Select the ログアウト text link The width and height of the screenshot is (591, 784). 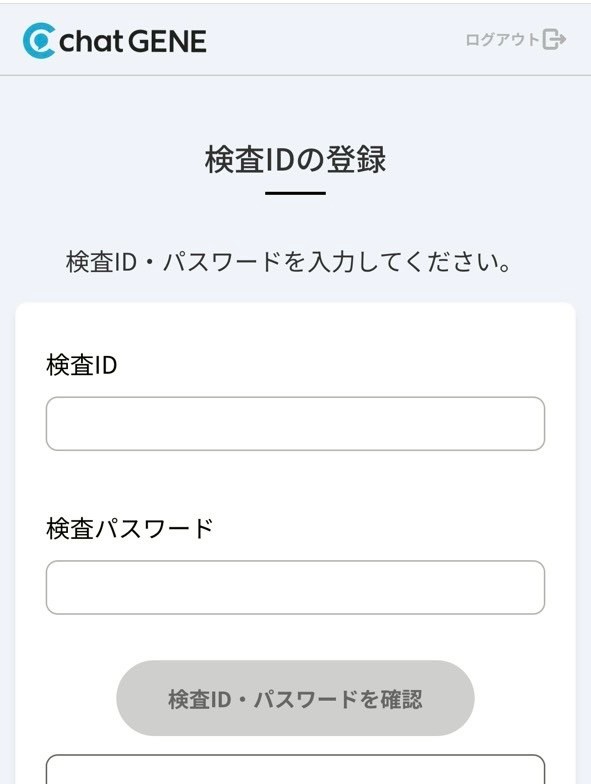[502, 40]
